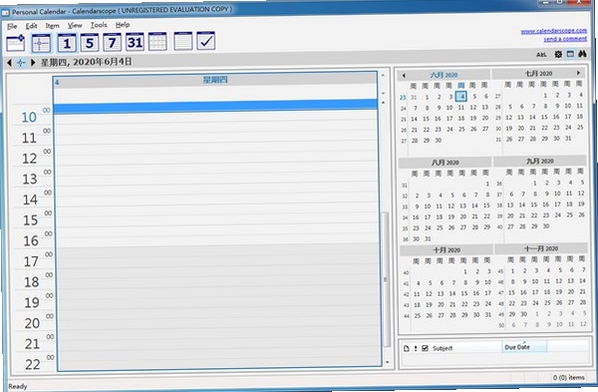Select June 4 in mini calendar
Viewport: 598px width, 392px height.
coord(461,96)
